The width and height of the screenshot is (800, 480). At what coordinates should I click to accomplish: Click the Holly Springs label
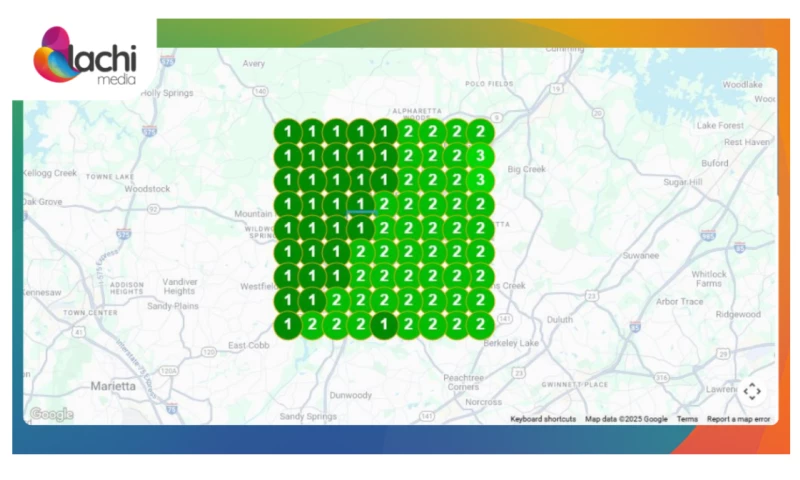point(167,93)
